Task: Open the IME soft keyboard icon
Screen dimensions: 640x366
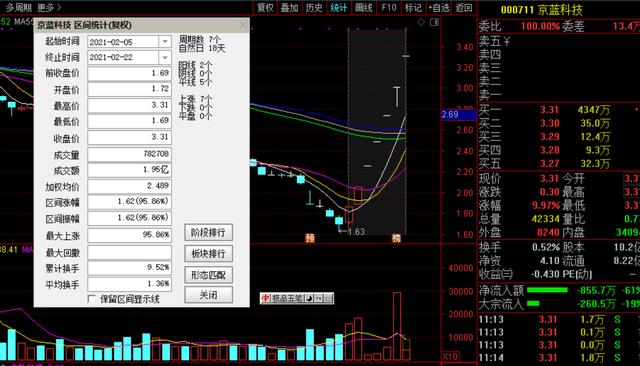Action: [328, 299]
